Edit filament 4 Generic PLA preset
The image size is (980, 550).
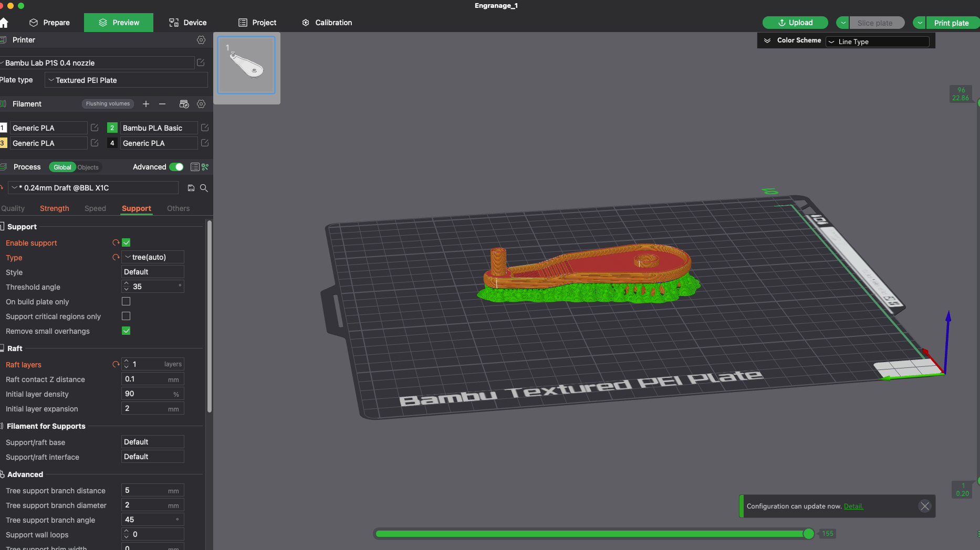click(205, 143)
